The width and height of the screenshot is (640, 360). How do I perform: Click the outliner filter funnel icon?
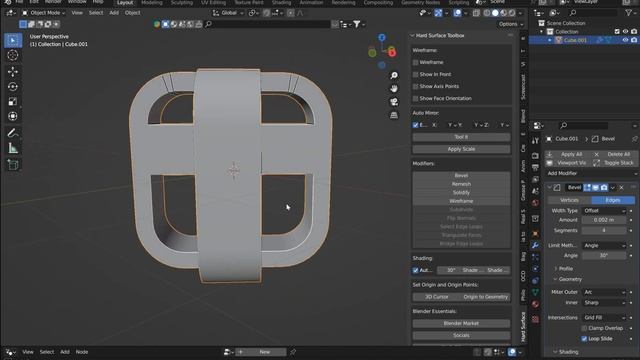coord(629,13)
